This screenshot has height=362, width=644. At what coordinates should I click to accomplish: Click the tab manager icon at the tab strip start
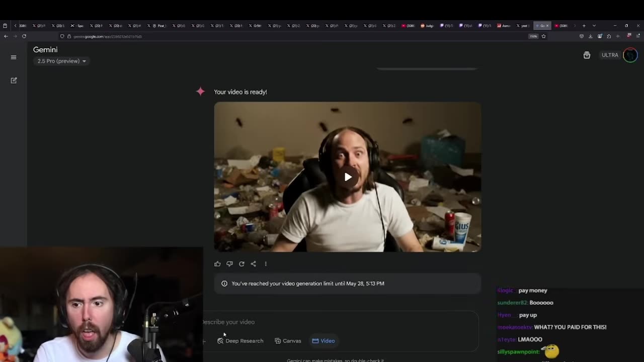pyautogui.click(x=5, y=26)
